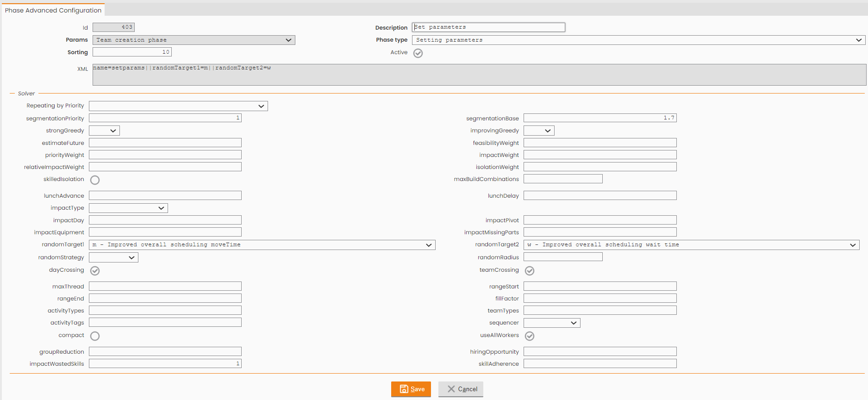The image size is (868, 400).
Task: Open the Params dropdown
Action: [x=194, y=40]
